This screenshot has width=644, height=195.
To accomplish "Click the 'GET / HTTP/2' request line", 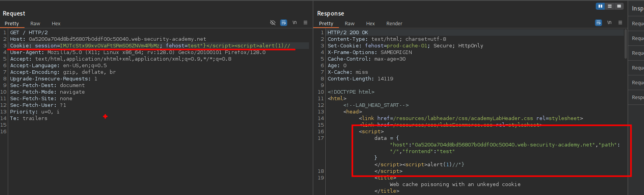I will (29, 33).
